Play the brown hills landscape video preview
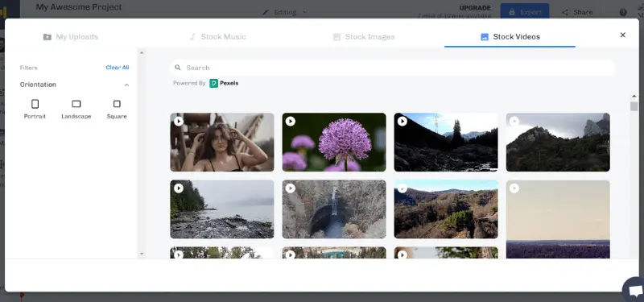Screen dimensions: 644x302 pyautogui.click(x=402, y=188)
